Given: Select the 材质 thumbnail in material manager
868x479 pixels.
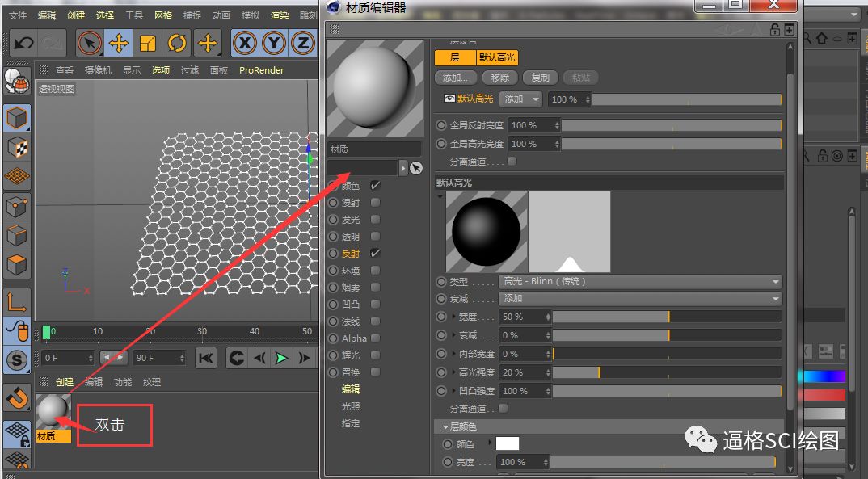Looking at the screenshot, I should pyautogui.click(x=53, y=411).
